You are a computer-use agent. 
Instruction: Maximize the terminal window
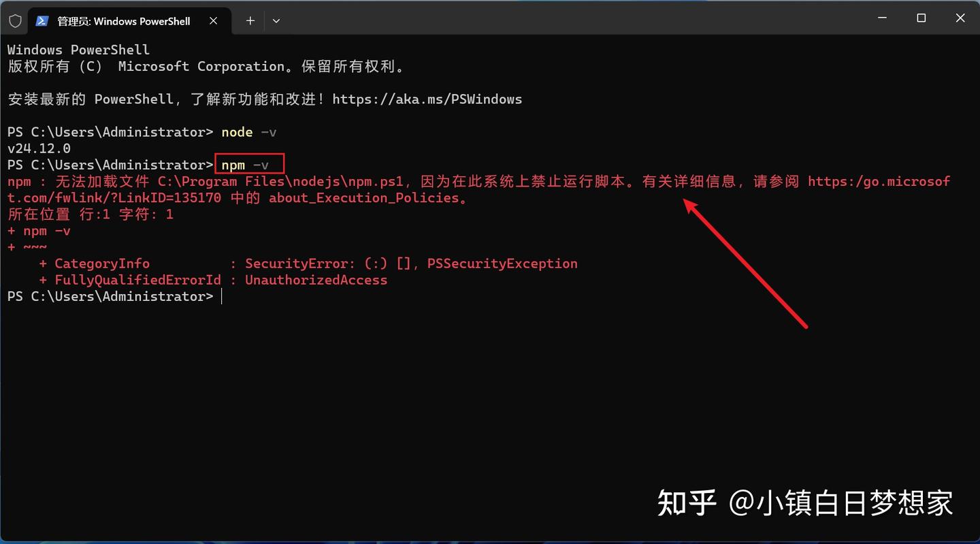point(921,19)
